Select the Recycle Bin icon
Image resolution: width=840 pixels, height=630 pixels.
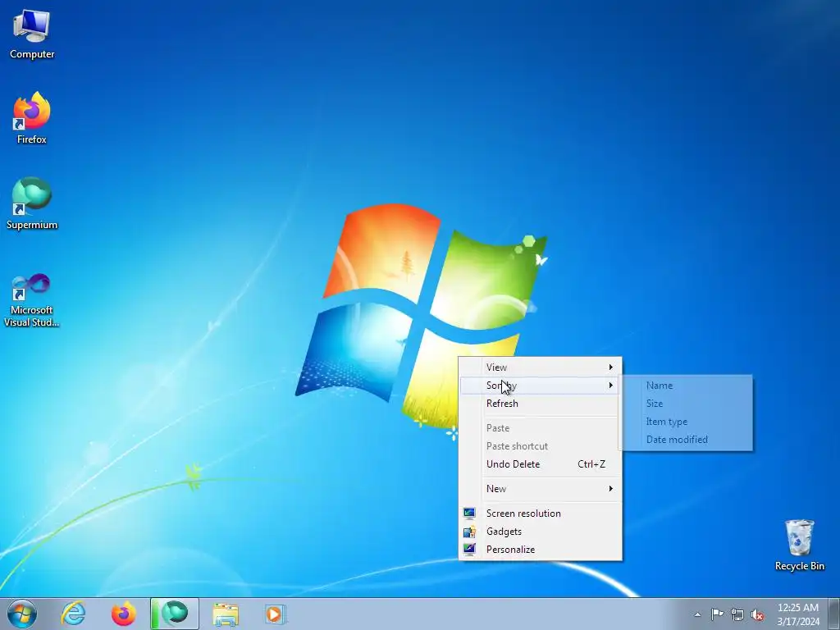tap(799, 546)
